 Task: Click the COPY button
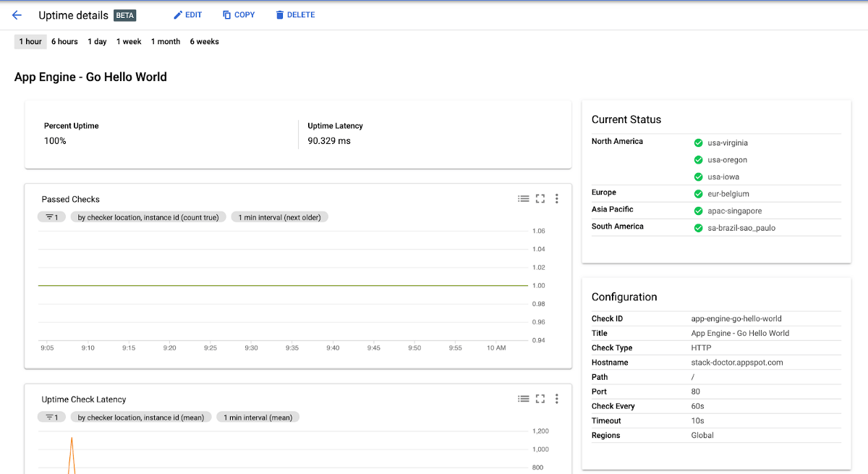[238, 14]
